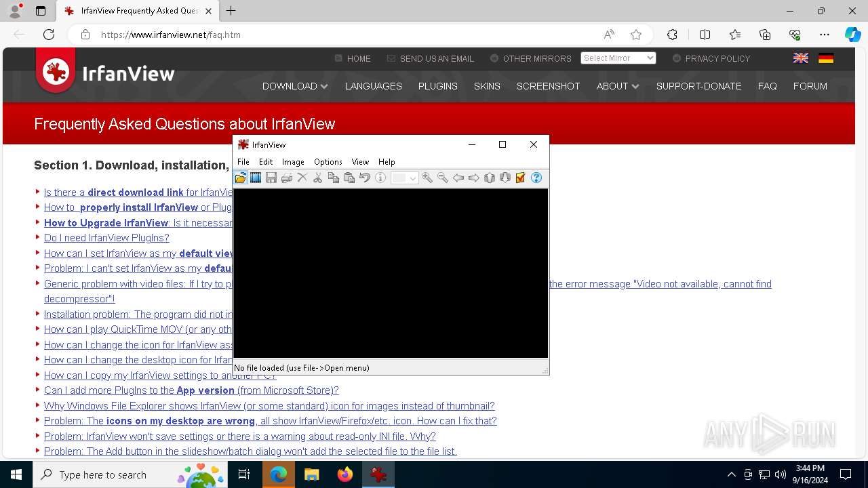The height and width of the screenshot is (488, 868).
Task: Click the previous page up arrow icon
Action: click(x=490, y=178)
